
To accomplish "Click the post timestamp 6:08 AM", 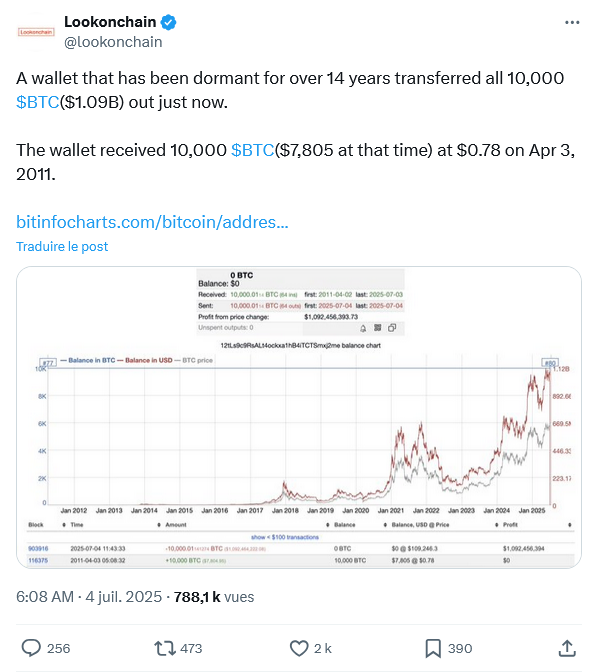I will point(45,597).
